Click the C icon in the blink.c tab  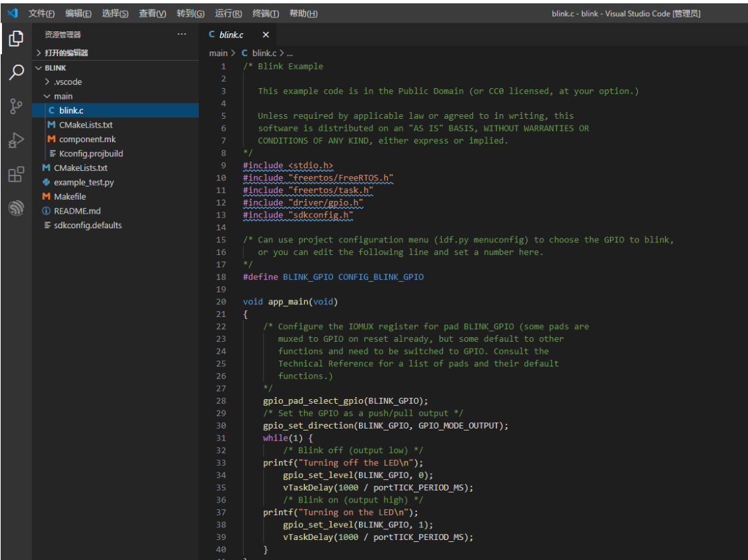click(x=212, y=34)
